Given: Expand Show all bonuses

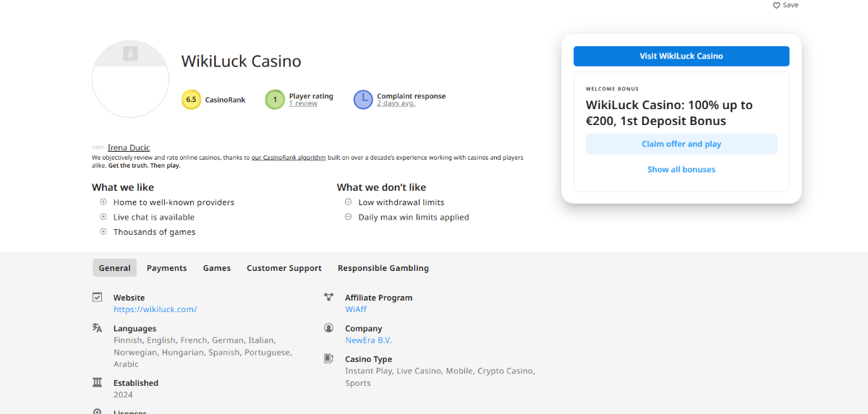Looking at the screenshot, I should point(681,170).
